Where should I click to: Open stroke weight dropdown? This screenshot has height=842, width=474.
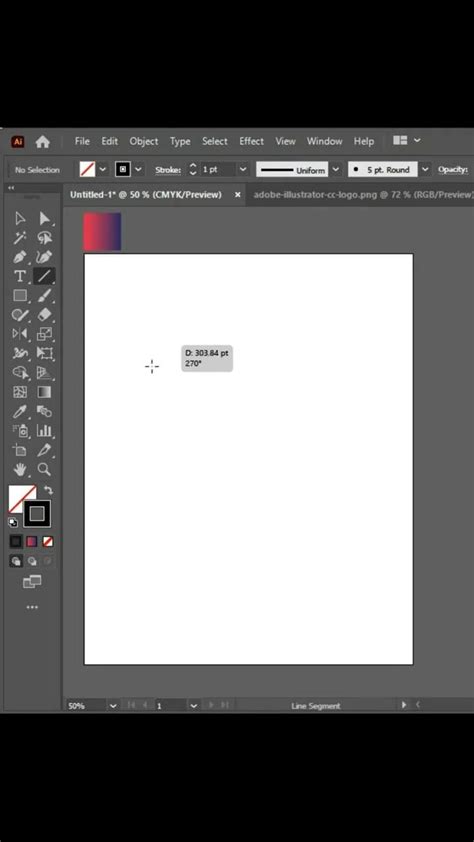243,170
